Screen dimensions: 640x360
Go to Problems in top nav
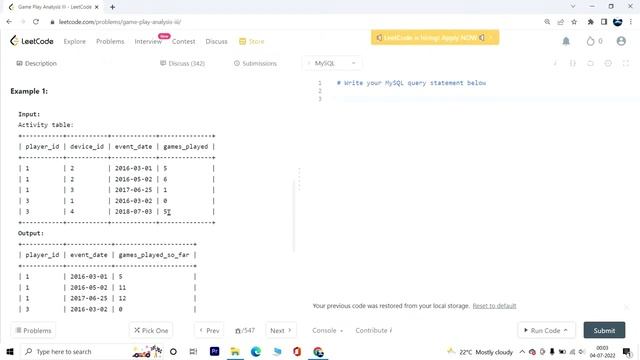110,41
